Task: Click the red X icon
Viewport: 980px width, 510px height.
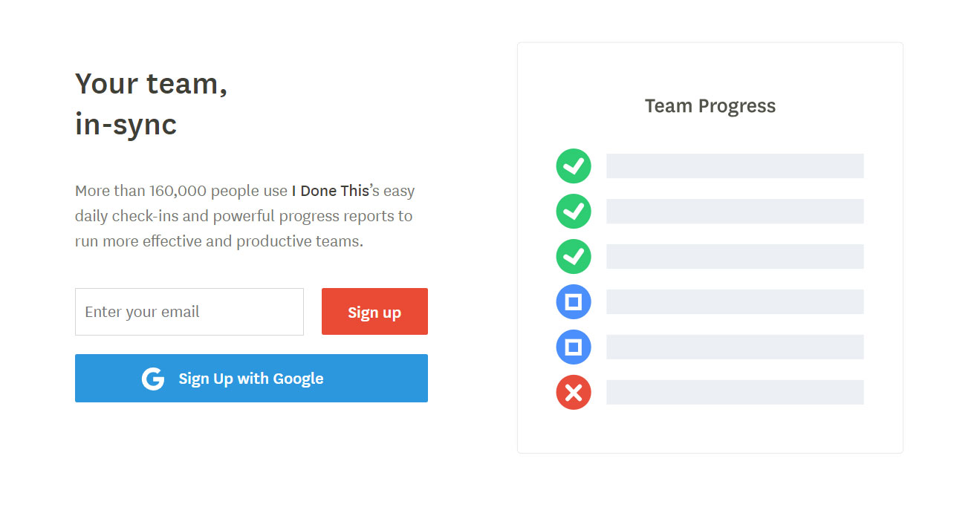Action: [574, 393]
